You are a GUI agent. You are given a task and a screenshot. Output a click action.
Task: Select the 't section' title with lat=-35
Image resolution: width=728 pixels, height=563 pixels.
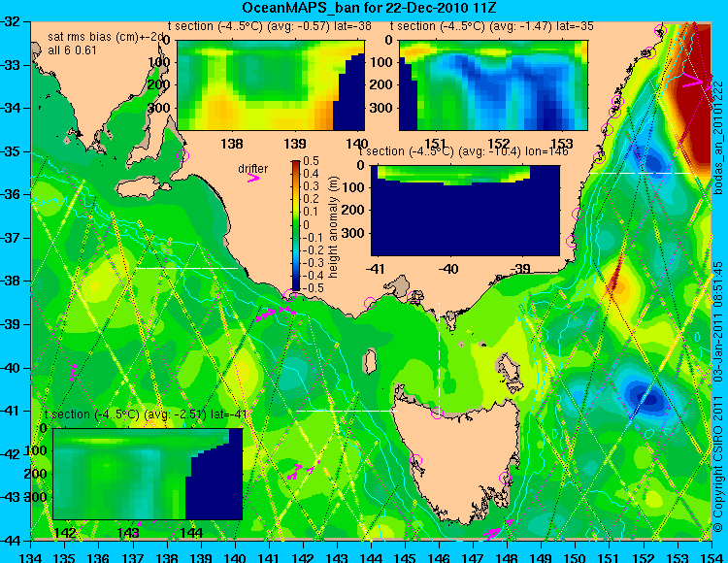pos(492,26)
